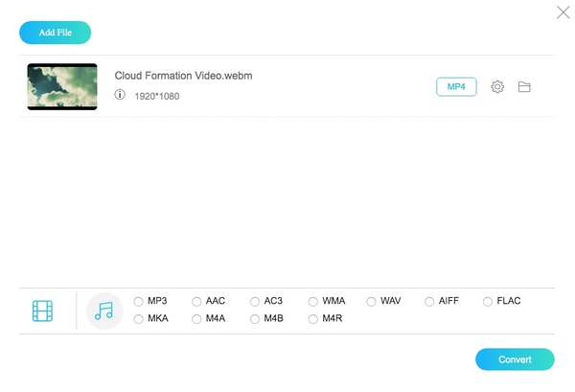Screen dimensions: 575x392
Task: Pick the AC3 format option
Action: coord(255,301)
